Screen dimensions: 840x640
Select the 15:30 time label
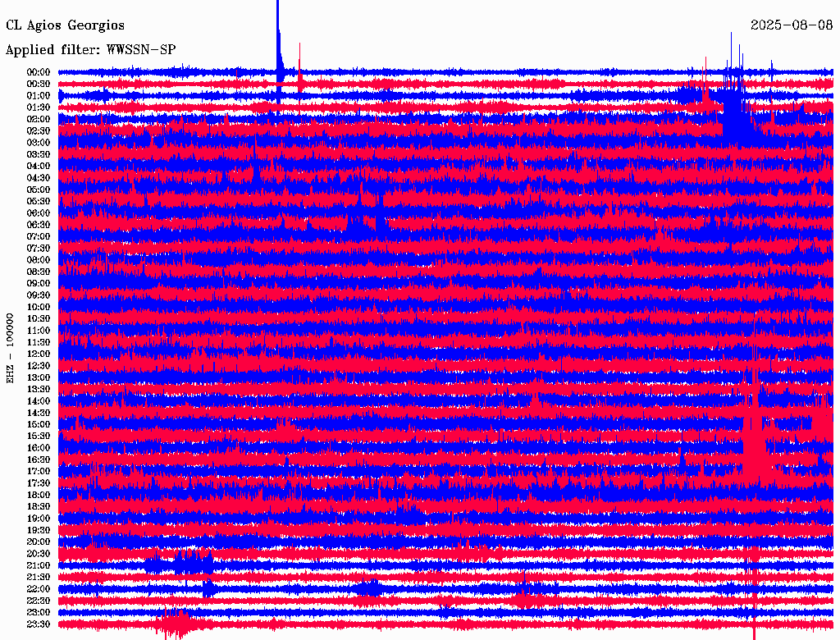[39, 436]
